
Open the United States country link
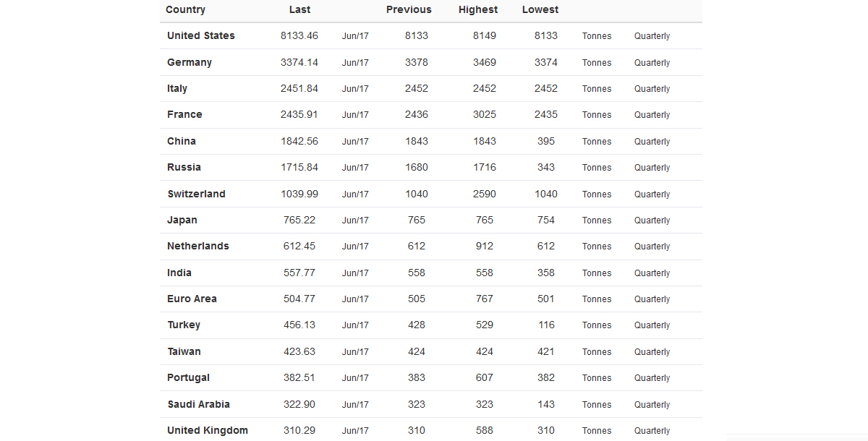tap(201, 36)
